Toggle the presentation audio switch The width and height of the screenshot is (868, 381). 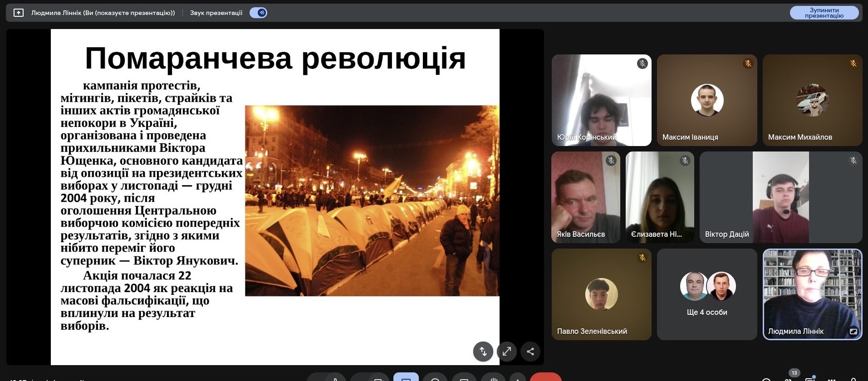click(259, 13)
